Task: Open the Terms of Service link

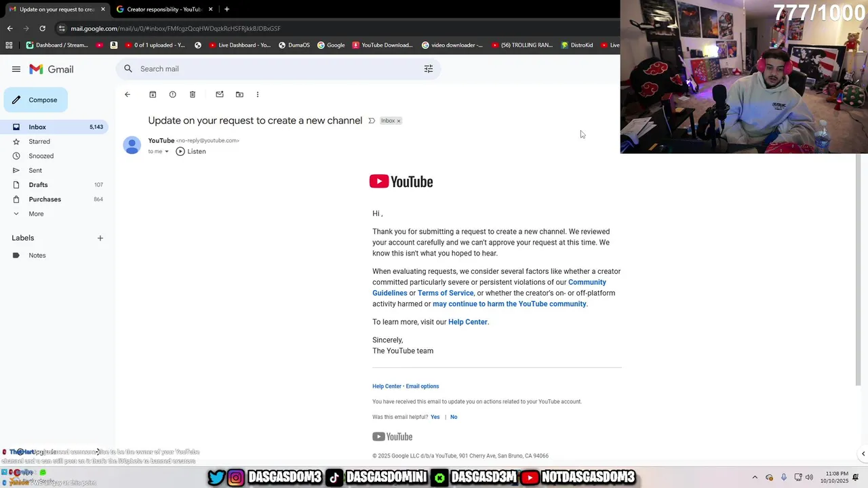Action: (446, 293)
